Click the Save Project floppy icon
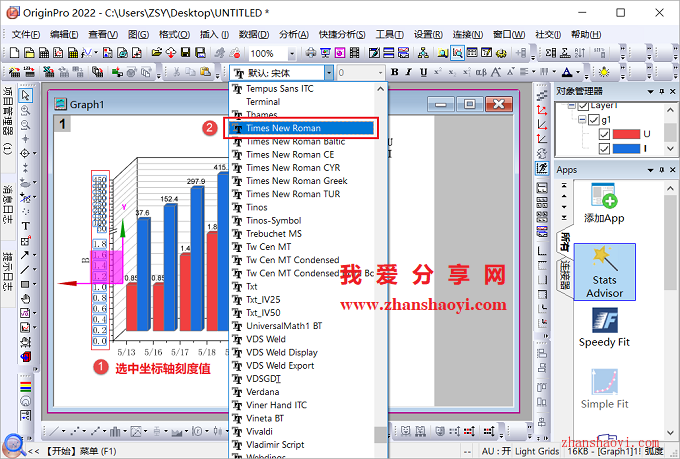 tap(186, 53)
